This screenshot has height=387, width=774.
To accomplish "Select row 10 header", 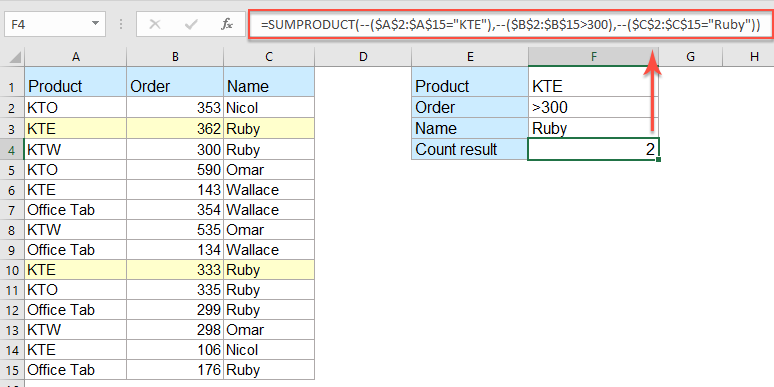I will point(12,271).
